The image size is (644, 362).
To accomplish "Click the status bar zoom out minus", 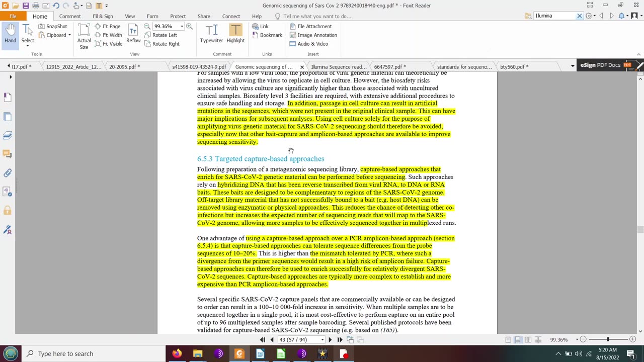I will [x=583, y=340].
